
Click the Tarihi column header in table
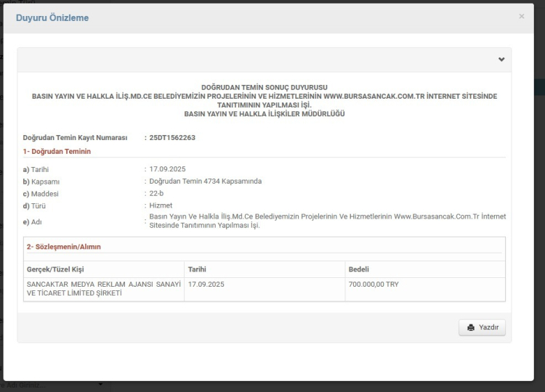[198, 269]
